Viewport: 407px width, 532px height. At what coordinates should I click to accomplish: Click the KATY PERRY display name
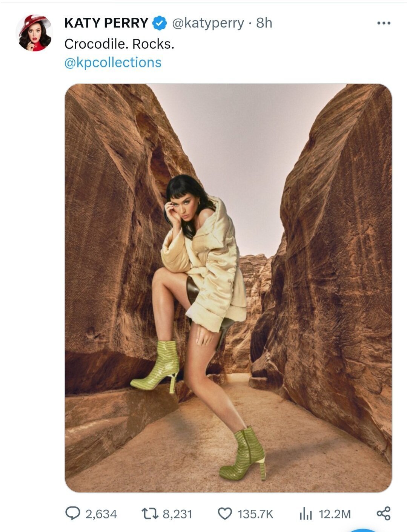click(x=106, y=23)
